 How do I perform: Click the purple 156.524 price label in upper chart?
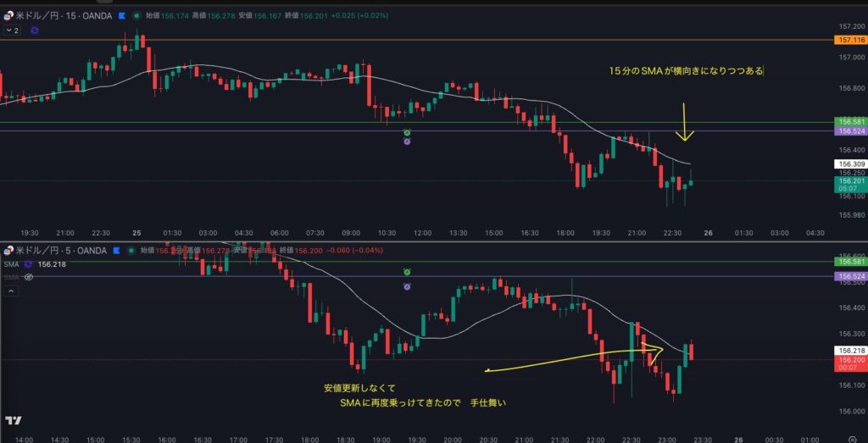tap(849, 131)
